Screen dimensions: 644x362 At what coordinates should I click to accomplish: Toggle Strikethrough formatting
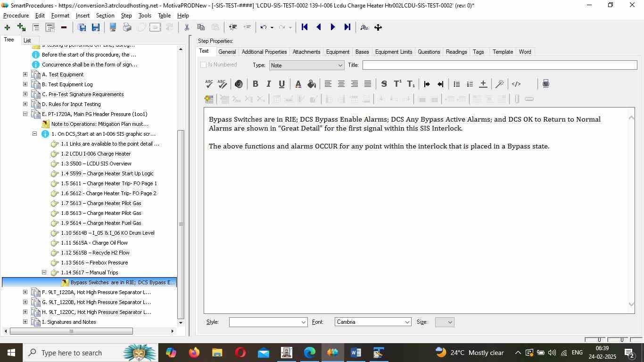click(384, 84)
